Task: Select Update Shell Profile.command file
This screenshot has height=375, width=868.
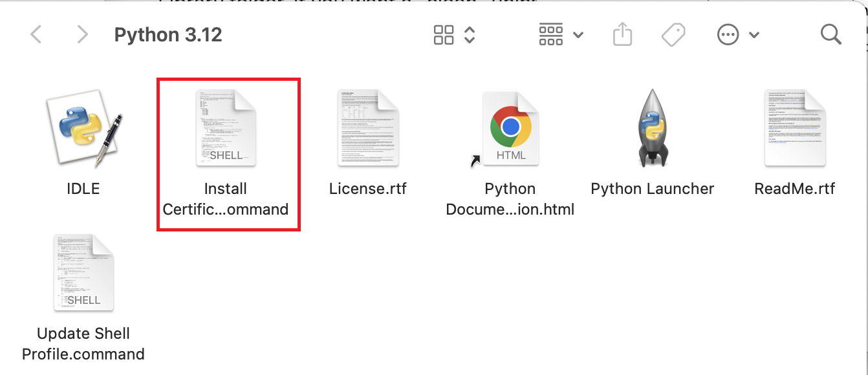Action: (x=83, y=273)
